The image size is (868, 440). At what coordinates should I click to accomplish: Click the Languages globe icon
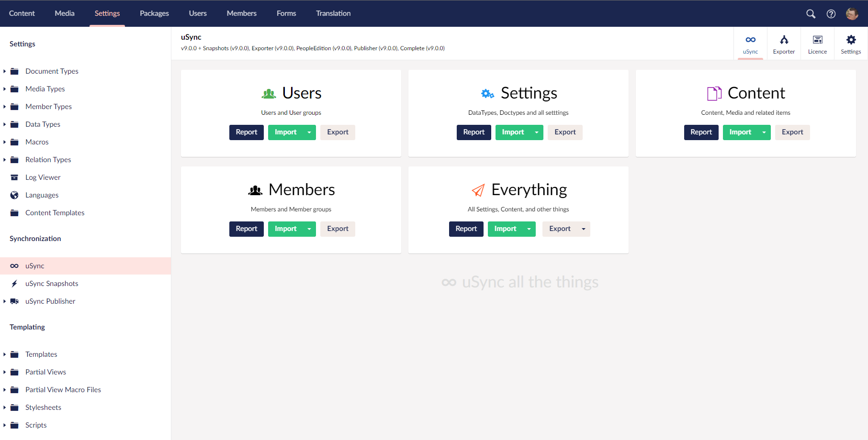click(15, 195)
